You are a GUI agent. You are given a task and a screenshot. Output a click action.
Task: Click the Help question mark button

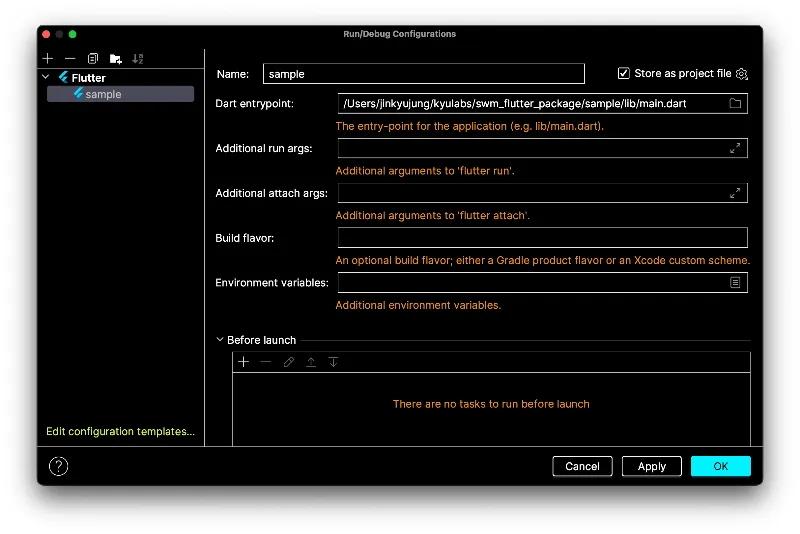coord(59,466)
